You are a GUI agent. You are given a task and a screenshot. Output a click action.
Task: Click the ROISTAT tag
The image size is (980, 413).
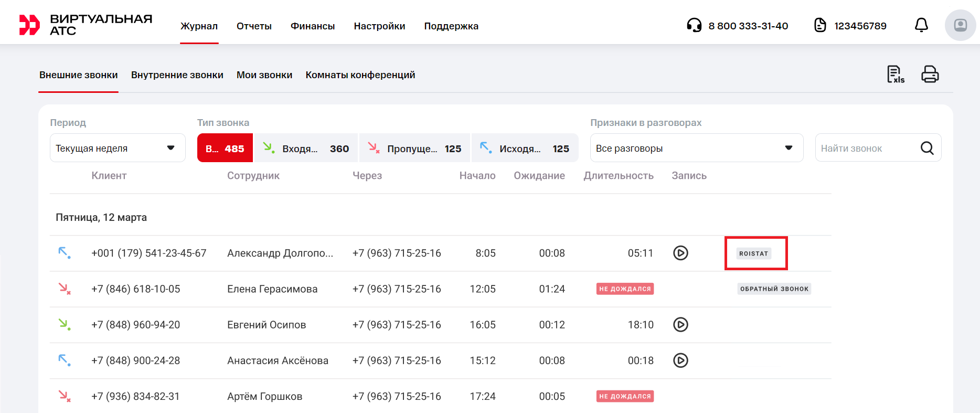[x=753, y=253]
